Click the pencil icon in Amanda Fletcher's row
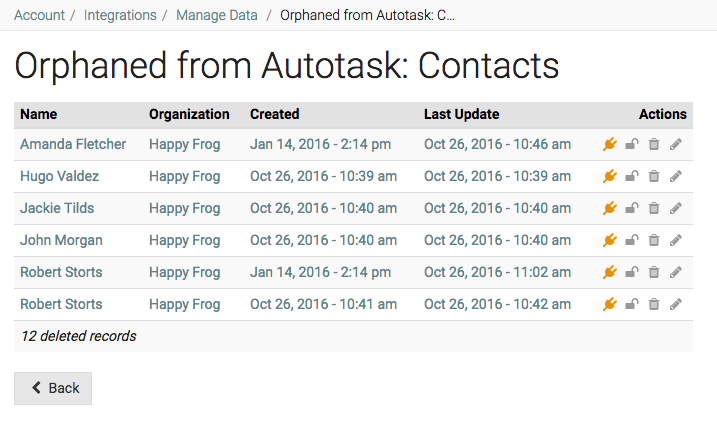Screen dimensions: 717x426 pyautogui.click(x=676, y=145)
